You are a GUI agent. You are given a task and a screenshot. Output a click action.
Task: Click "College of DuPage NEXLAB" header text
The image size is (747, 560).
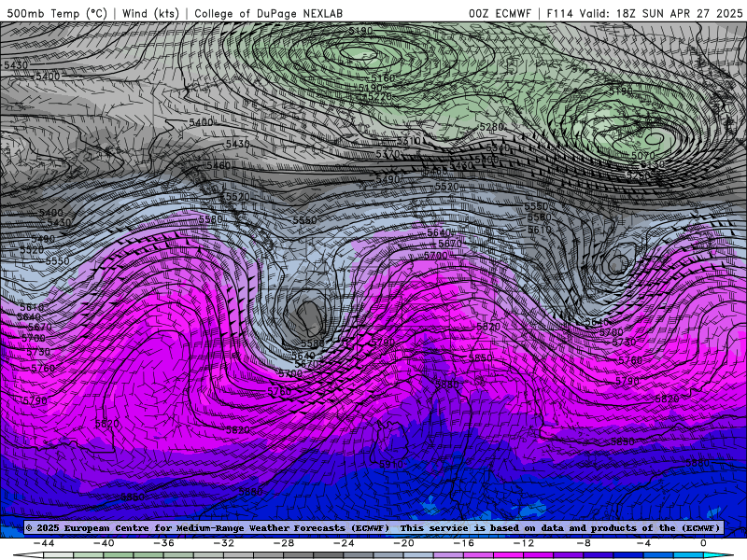[268, 13]
